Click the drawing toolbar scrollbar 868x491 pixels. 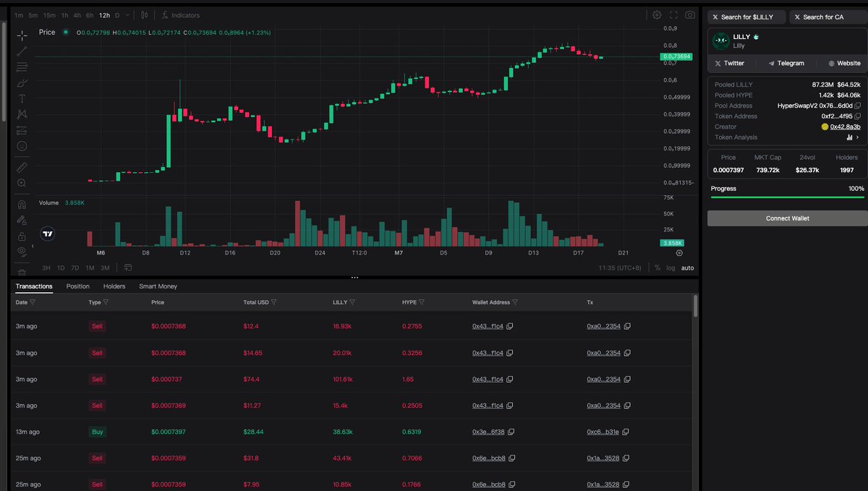click(5, 72)
